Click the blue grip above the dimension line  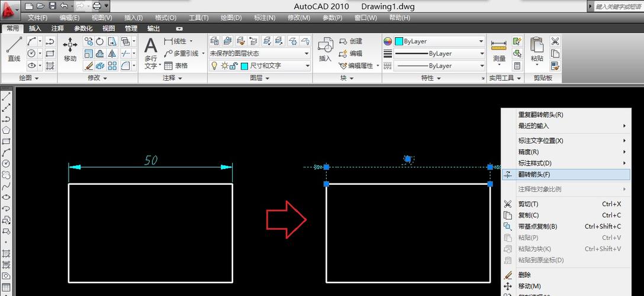tap(408, 159)
